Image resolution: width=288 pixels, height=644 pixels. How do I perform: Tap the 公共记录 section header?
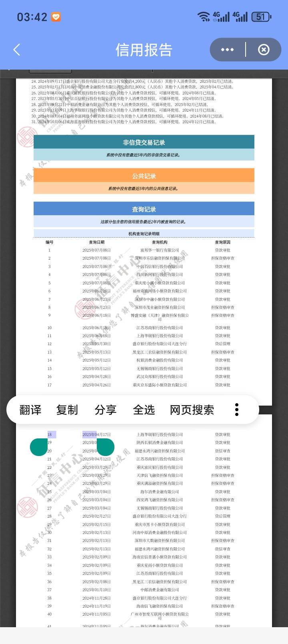[x=144, y=176]
